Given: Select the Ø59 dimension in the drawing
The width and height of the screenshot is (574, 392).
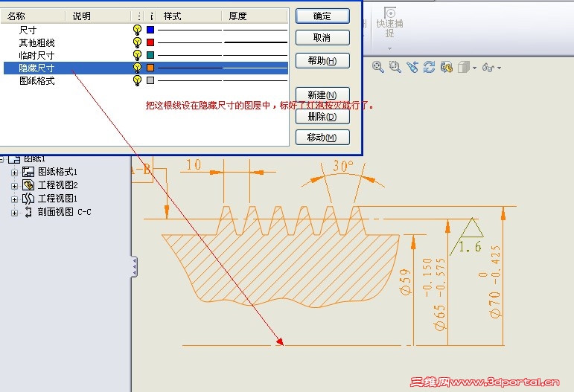Looking at the screenshot, I should [x=405, y=282].
